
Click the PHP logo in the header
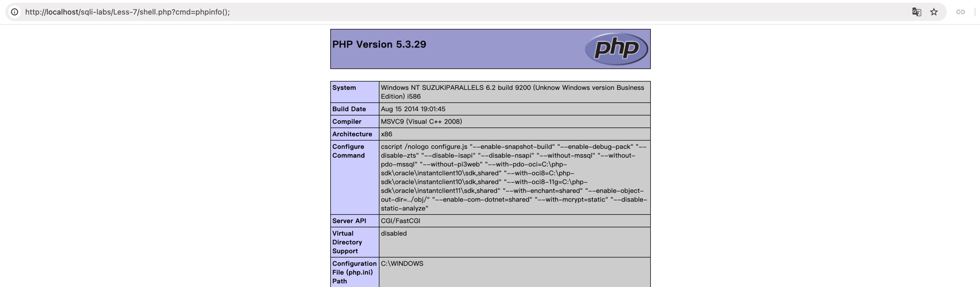616,49
